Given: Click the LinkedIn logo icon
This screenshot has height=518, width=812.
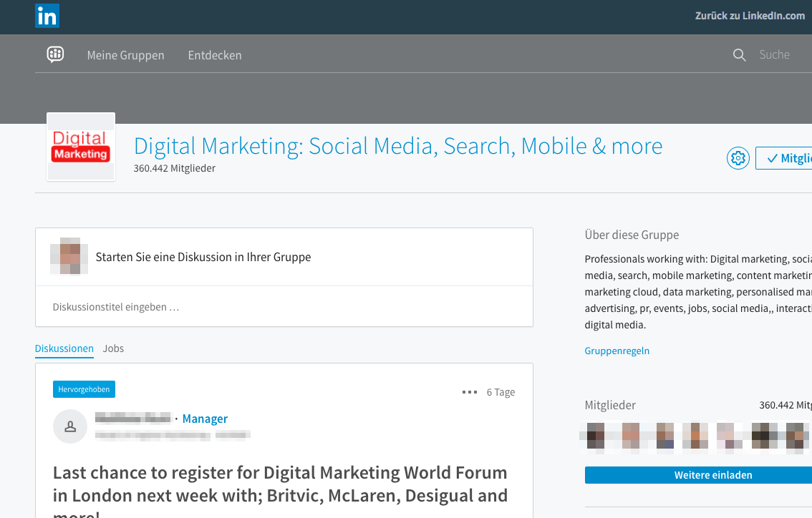Looking at the screenshot, I should [47, 16].
